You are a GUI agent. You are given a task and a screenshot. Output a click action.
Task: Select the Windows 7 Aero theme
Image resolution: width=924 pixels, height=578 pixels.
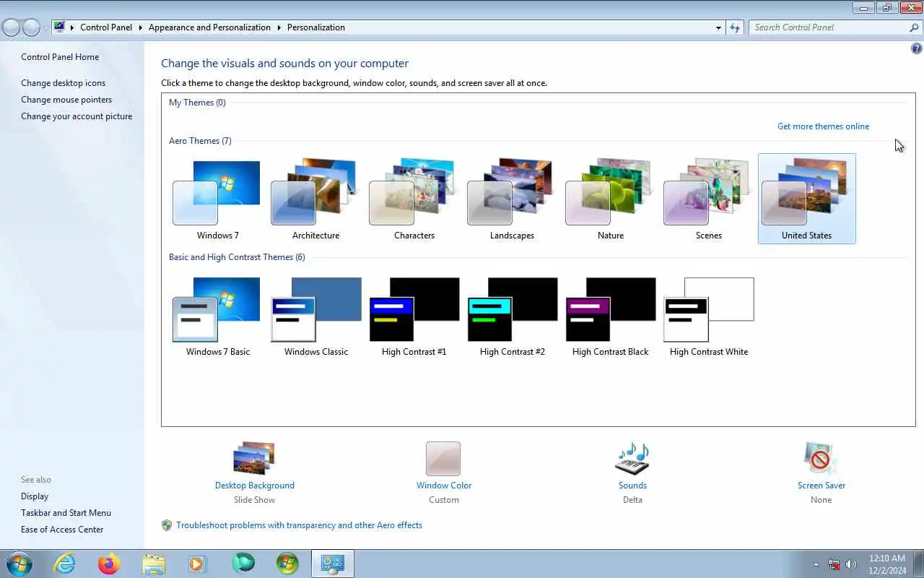(x=217, y=199)
